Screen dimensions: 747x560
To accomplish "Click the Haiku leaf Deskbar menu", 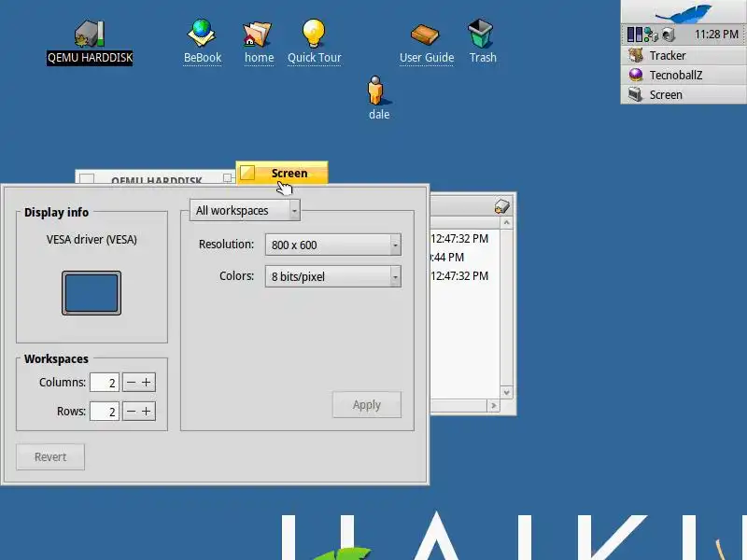I will pyautogui.click(x=684, y=12).
